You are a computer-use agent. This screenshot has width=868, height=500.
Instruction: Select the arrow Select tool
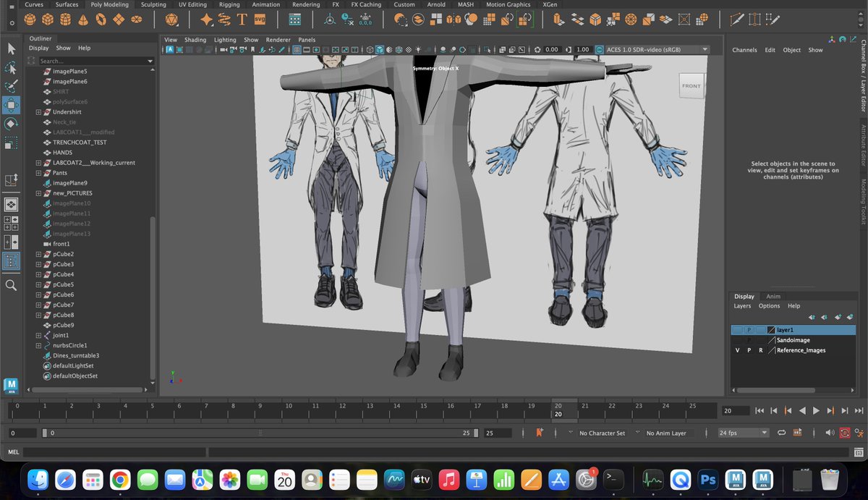11,48
